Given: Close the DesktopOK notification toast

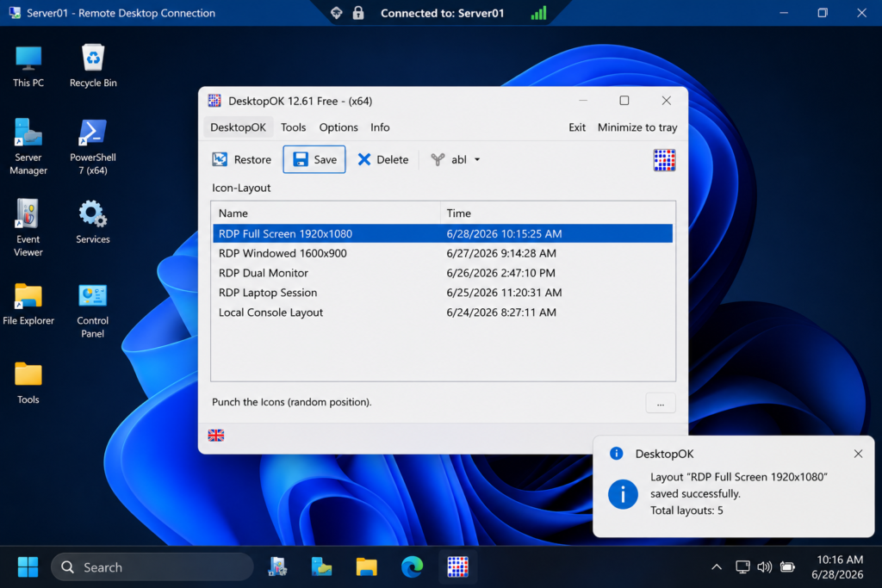Looking at the screenshot, I should click(x=858, y=454).
